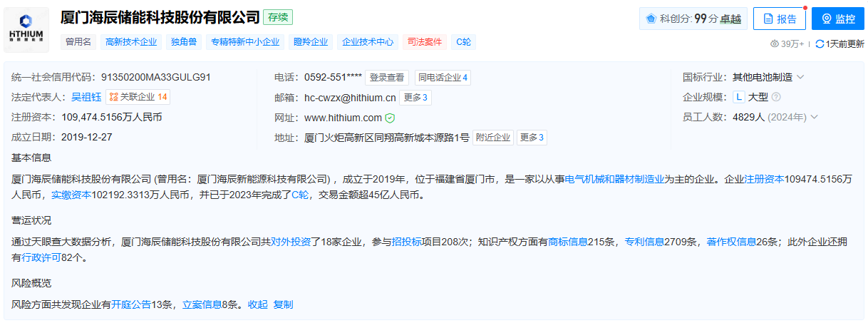Open 招投标 link
The height and width of the screenshot is (323, 868).
click(407, 242)
